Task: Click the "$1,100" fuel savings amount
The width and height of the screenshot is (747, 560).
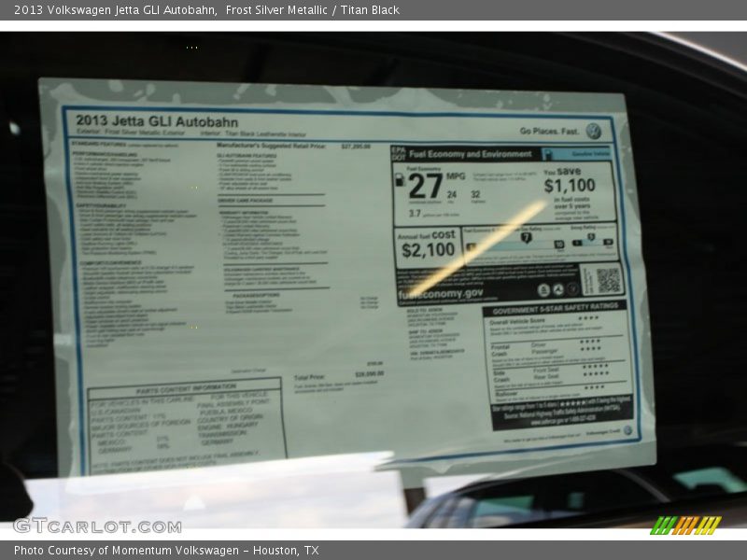Action: point(570,186)
